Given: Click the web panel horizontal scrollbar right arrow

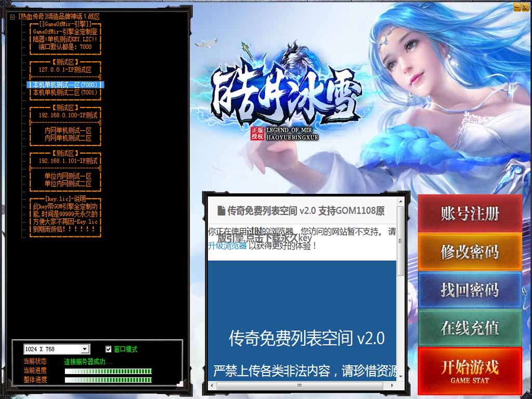Looking at the screenshot, I should pyautogui.click(x=393, y=386).
